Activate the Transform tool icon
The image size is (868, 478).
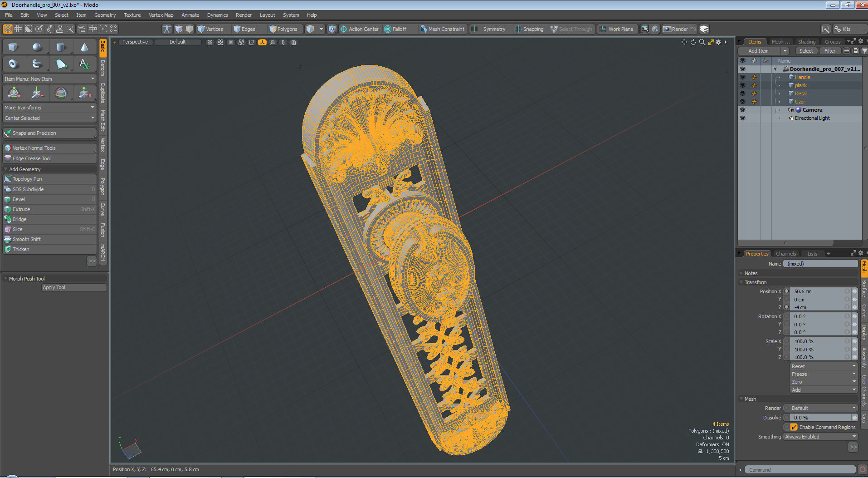(x=14, y=93)
